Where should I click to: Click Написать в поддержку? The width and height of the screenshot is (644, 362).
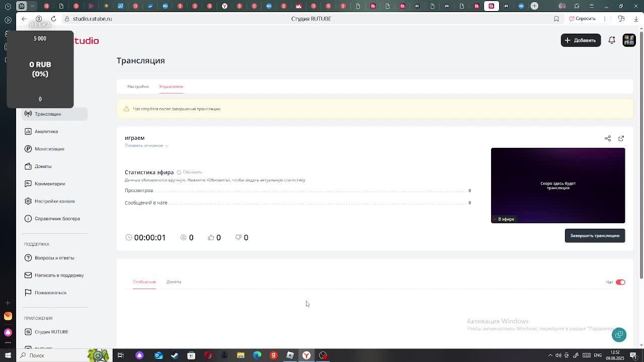click(54, 276)
